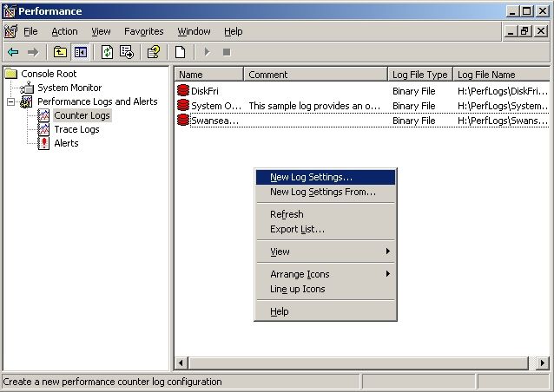Open the View menu in the menu bar
This screenshot has height=392, width=554.
pyautogui.click(x=101, y=31)
